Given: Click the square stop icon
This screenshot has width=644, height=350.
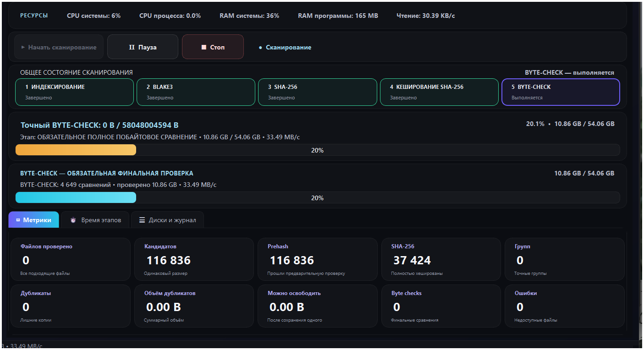Looking at the screenshot, I should 204,48.
